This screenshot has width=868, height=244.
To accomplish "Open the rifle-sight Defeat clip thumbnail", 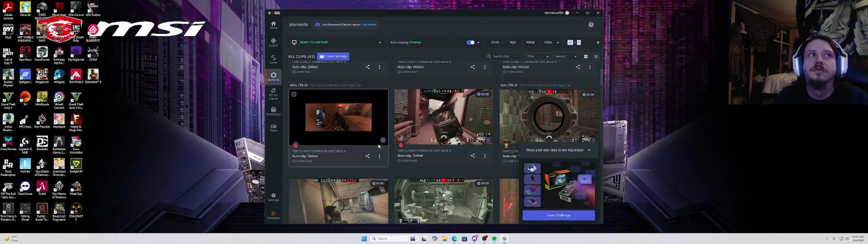I will (x=443, y=117).
